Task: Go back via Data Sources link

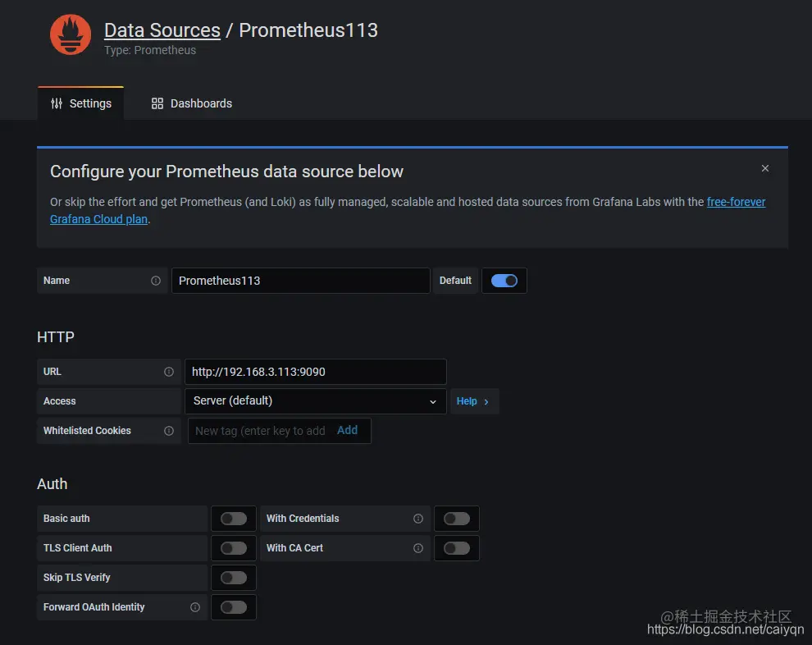Action: [162, 30]
